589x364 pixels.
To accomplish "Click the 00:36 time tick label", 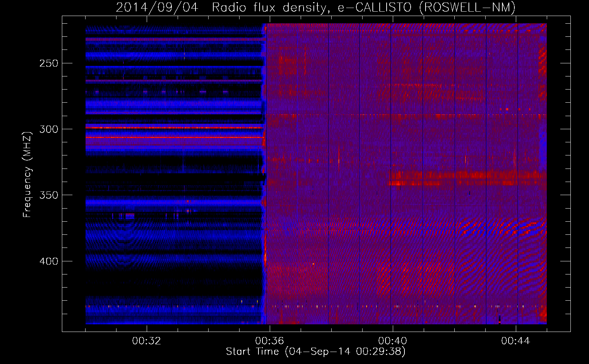I will (x=269, y=341).
